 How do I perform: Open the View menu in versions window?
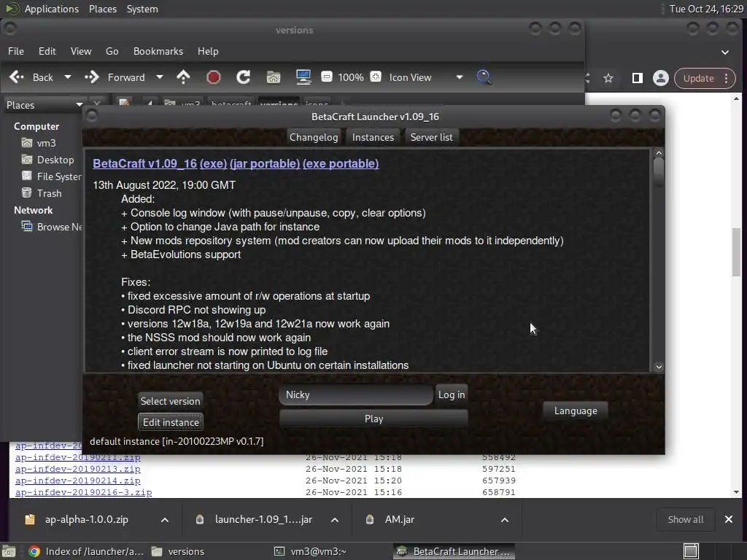click(81, 51)
